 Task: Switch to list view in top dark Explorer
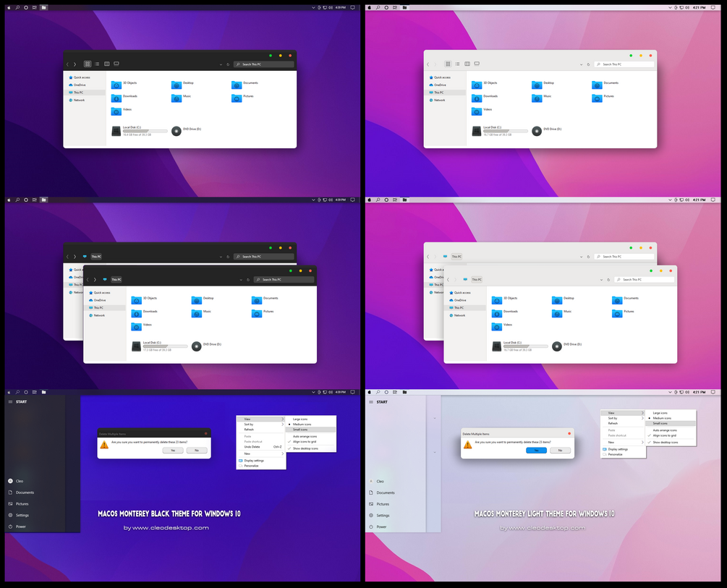tap(97, 64)
